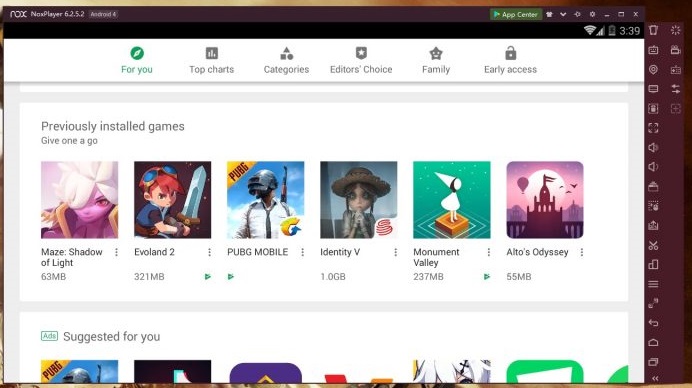Open the Categories tab
The height and width of the screenshot is (388, 692).
286,60
